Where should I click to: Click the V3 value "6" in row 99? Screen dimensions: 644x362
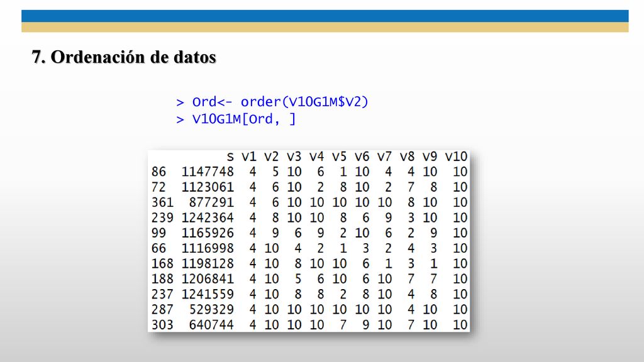pos(297,233)
